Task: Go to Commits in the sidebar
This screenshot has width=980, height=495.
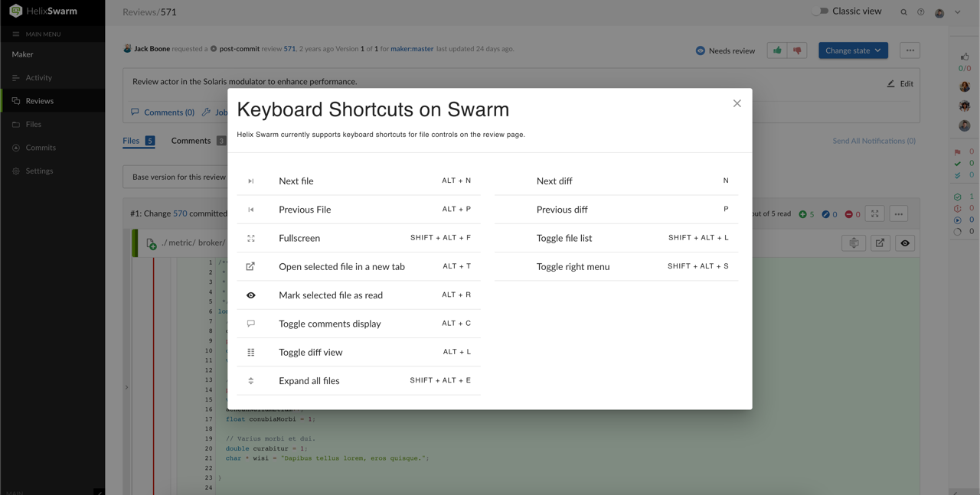Action: 52,148
